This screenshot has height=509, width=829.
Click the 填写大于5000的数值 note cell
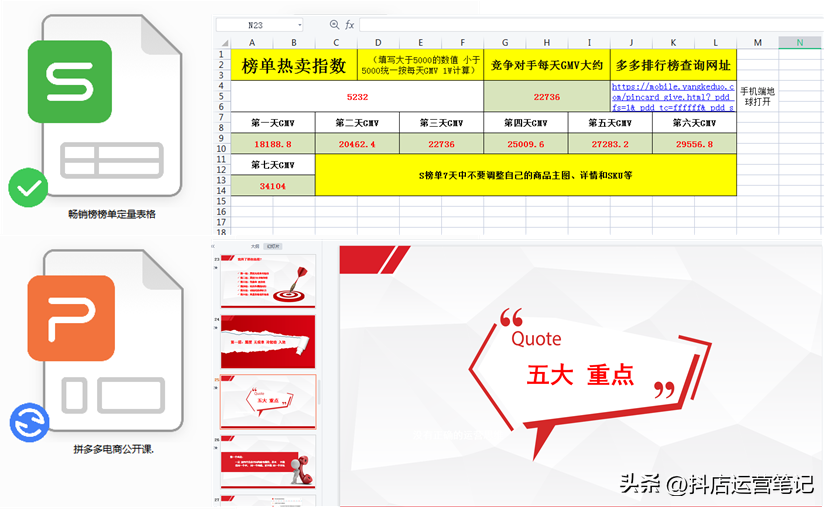420,65
